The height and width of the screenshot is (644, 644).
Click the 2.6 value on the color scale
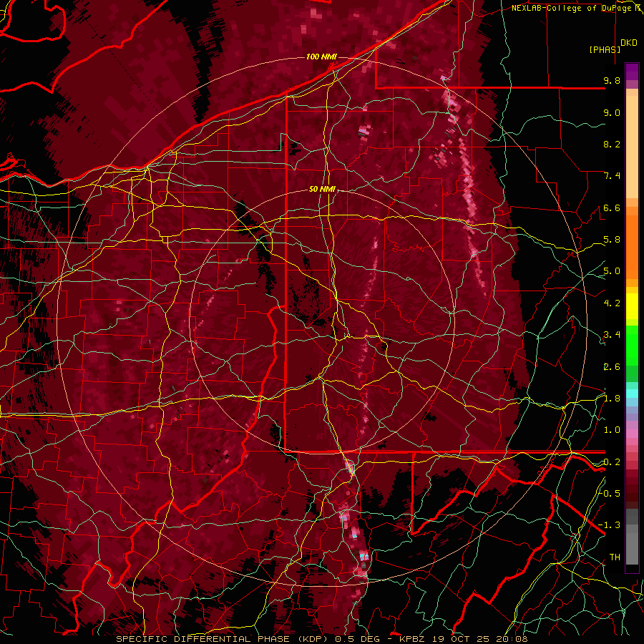(x=612, y=367)
